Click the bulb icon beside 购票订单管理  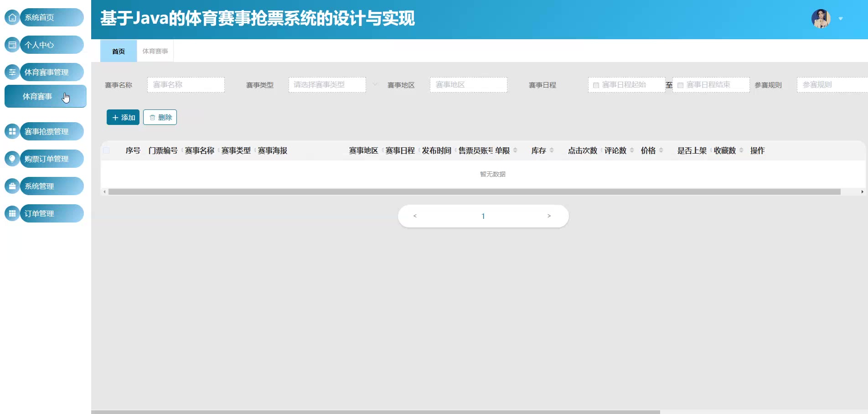pyautogui.click(x=12, y=159)
